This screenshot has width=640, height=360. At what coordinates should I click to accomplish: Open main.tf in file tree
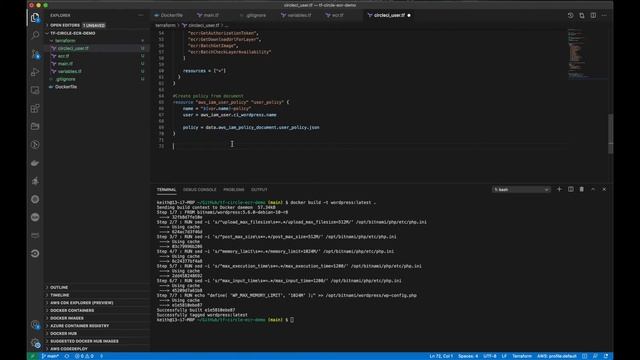(97, 64)
